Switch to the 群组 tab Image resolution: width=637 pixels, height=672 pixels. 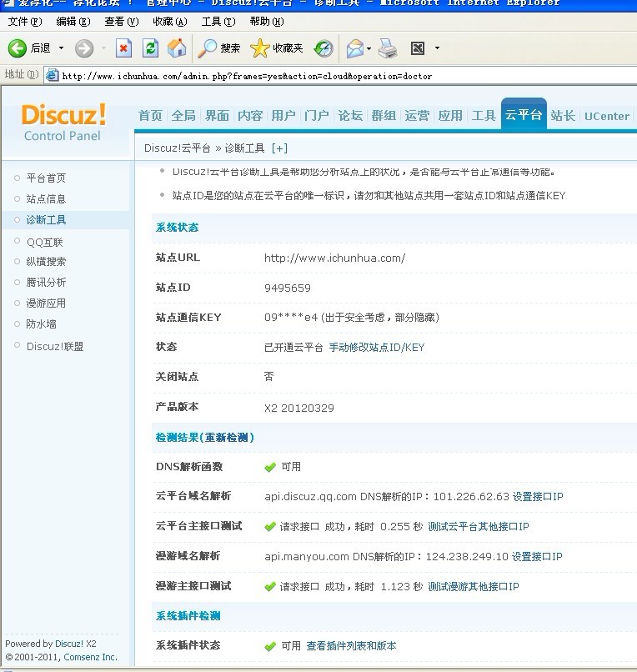[384, 115]
